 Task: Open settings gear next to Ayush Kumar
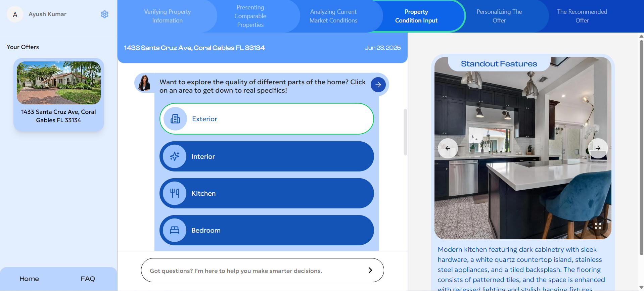[104, 14]
